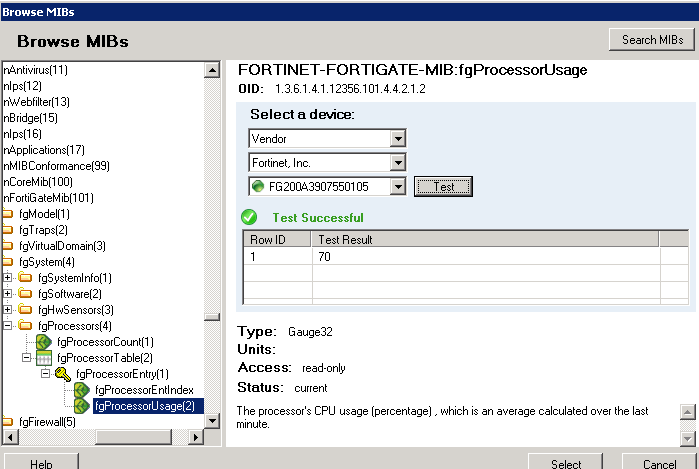699x469 pixels.
Task: Click the description box scroll down arrow
Action: 687,439
